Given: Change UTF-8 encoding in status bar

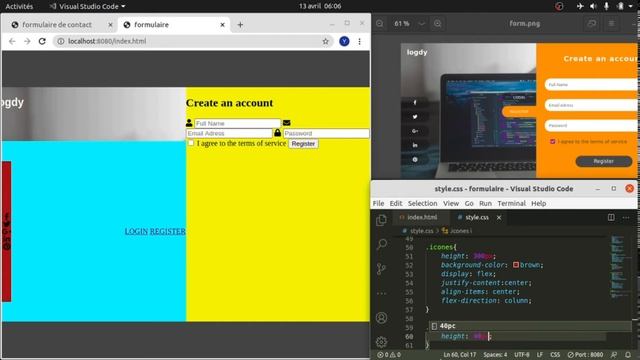Looking at the screenshot, I should click(522, 355).
